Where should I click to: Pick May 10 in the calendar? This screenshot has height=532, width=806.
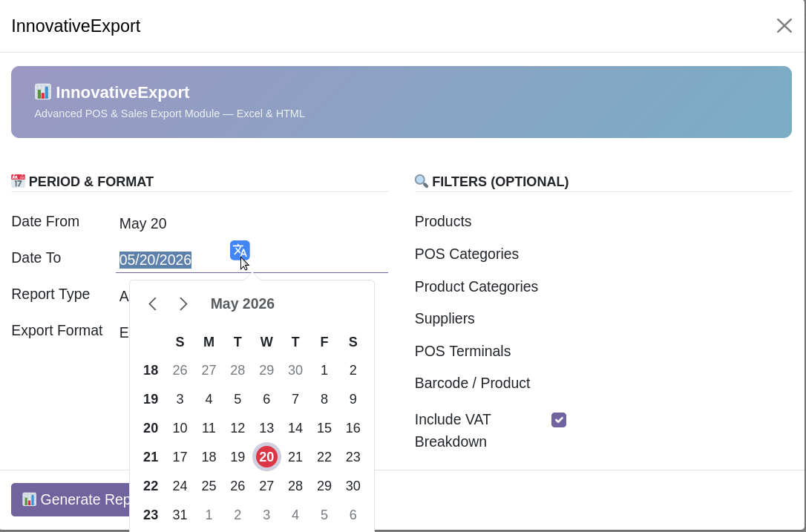pyautogui.click(x=180, y=427)
